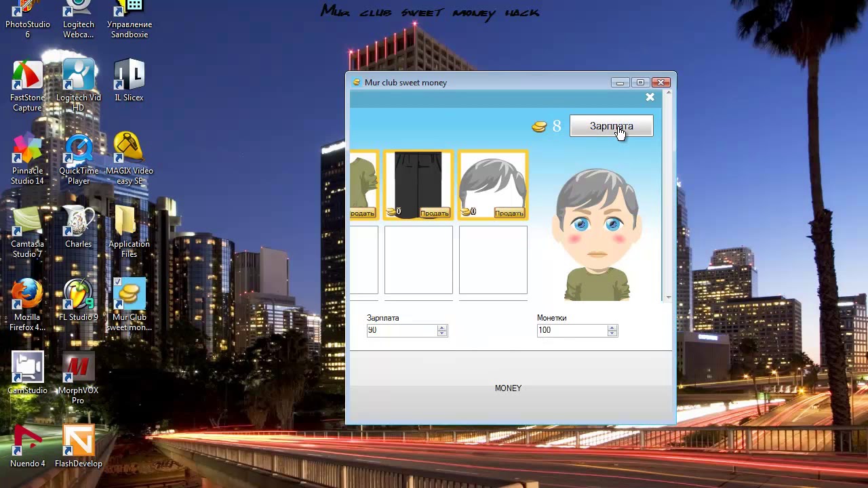Select the CamStudio desktop icon
Image resolution: width=868 pixels, height=488 pixels.
[28, 373]
